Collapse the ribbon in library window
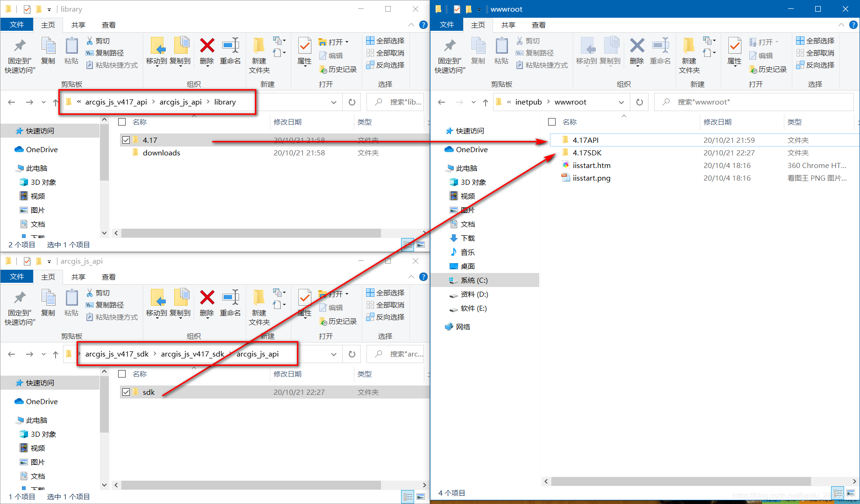The height and width of the screenshot is (504, 860). tap(411, 25)
